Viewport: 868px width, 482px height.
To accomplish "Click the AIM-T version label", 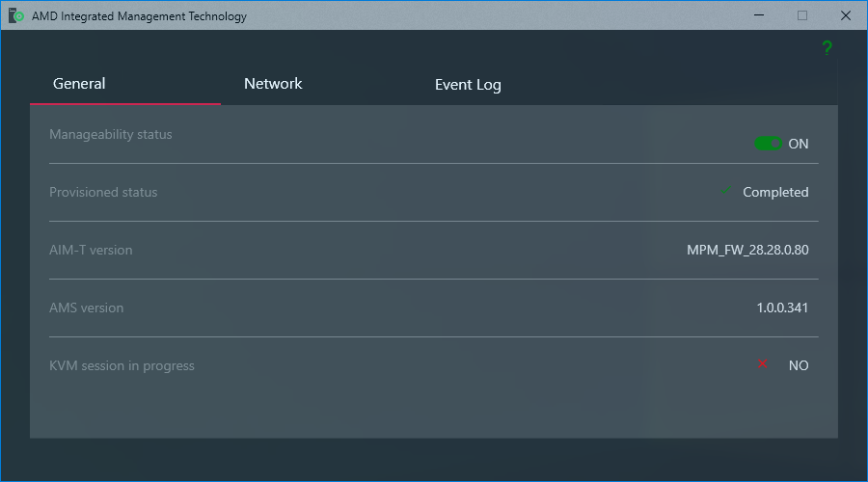I will point(91,250).
